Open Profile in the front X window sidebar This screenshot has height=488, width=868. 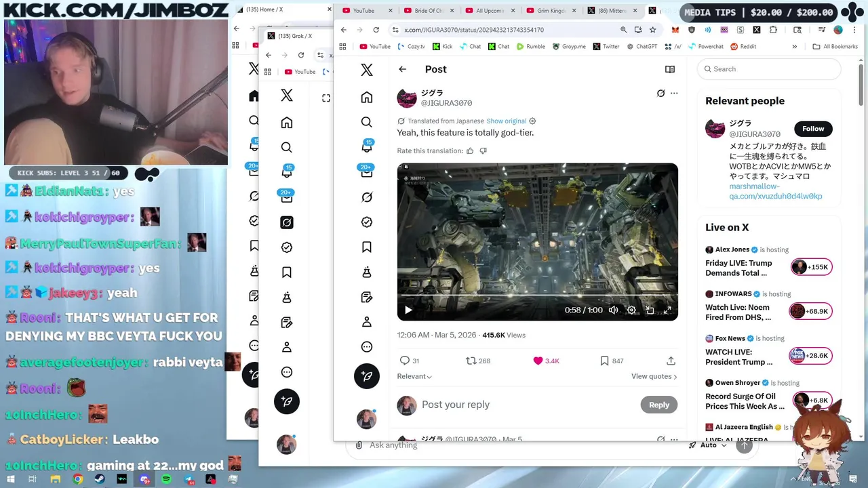coord(367,322)
